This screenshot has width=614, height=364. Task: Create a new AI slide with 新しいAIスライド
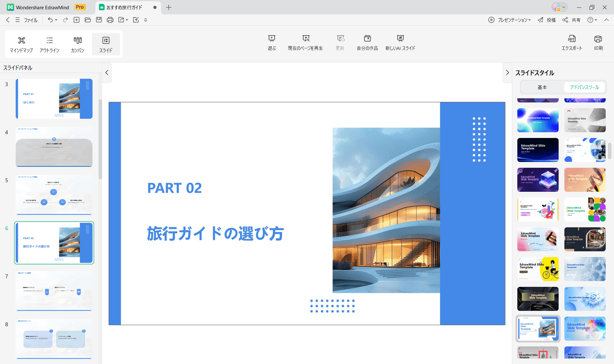400,43
